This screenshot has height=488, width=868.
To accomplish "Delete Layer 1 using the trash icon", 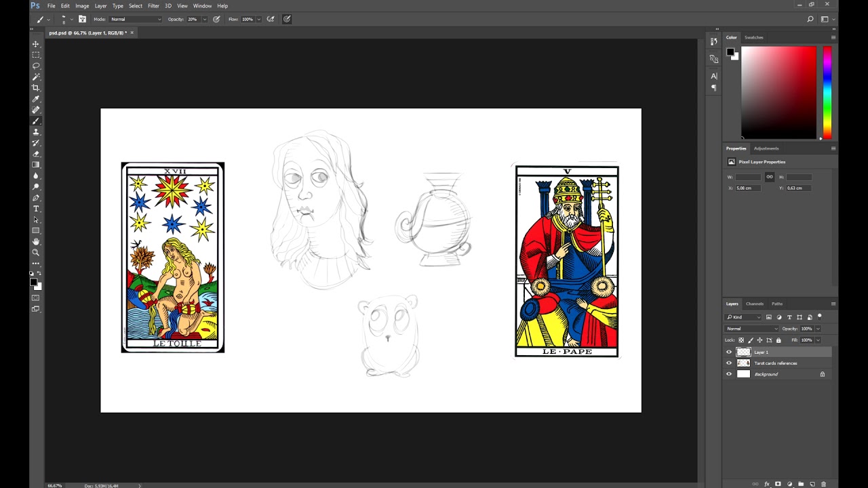I will (823, 484).
